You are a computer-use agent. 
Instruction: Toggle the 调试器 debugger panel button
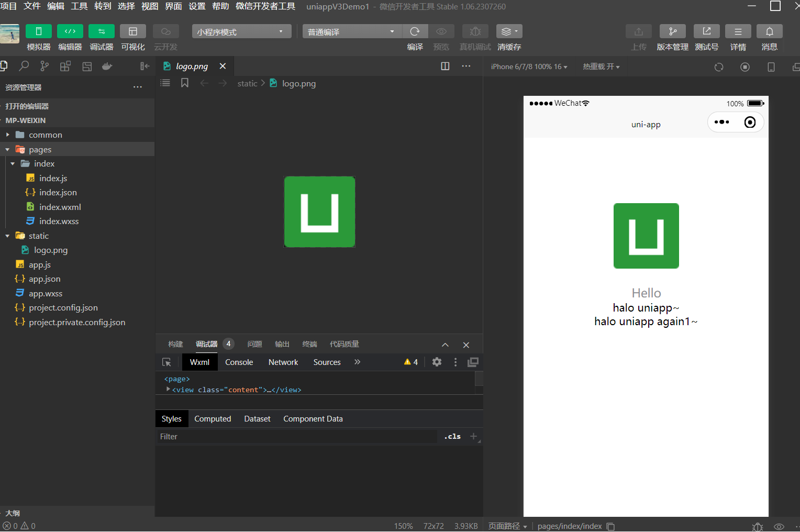(x=102, y=31)
